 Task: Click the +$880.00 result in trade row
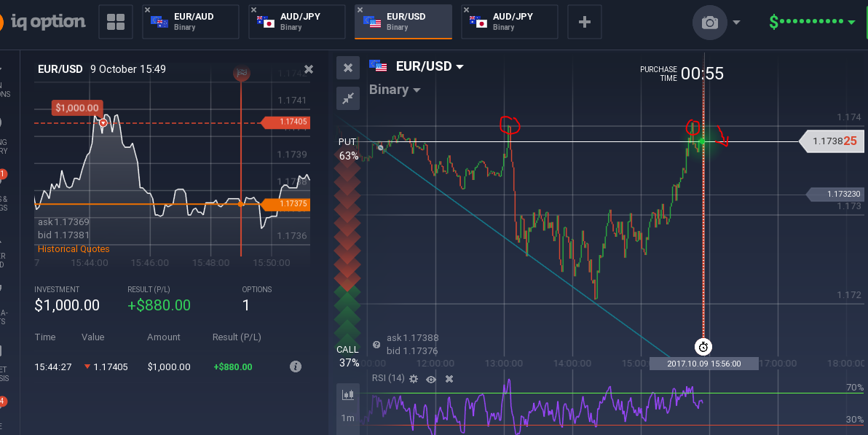[x=233, y=367]
